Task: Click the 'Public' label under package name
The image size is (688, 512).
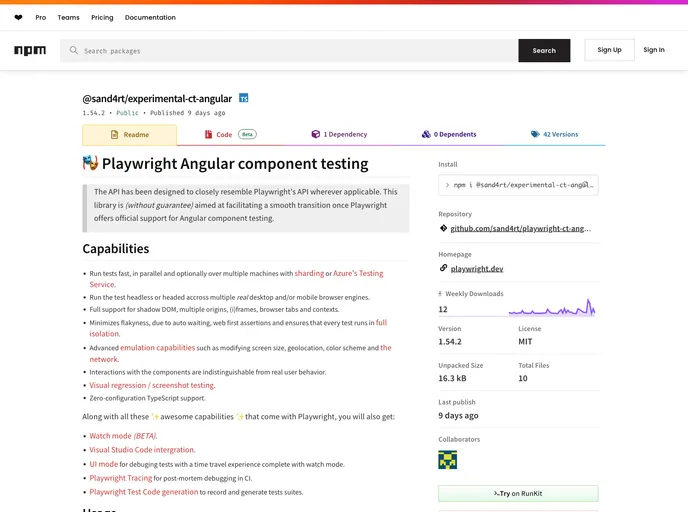Action: pyautogui.click(x=127, y=113)
